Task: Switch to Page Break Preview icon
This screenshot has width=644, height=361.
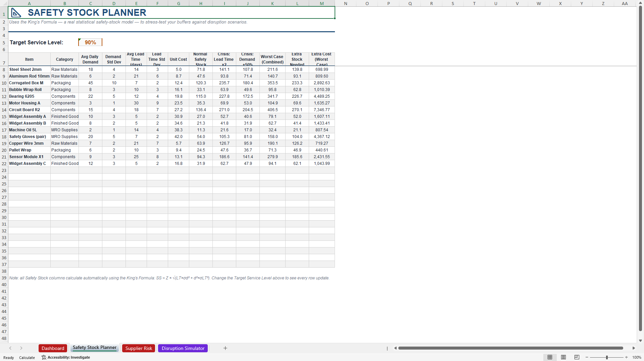Action: (577, 357)
